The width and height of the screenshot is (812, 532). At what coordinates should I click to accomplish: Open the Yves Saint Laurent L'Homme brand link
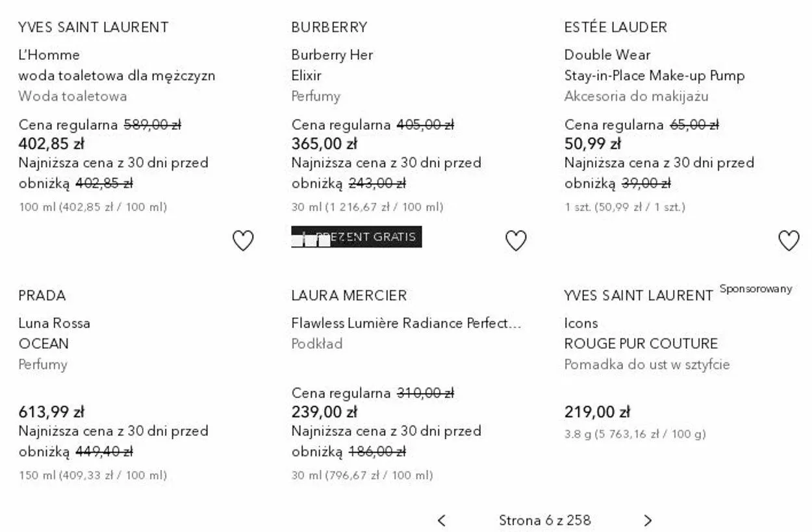[x=94, y=27]
